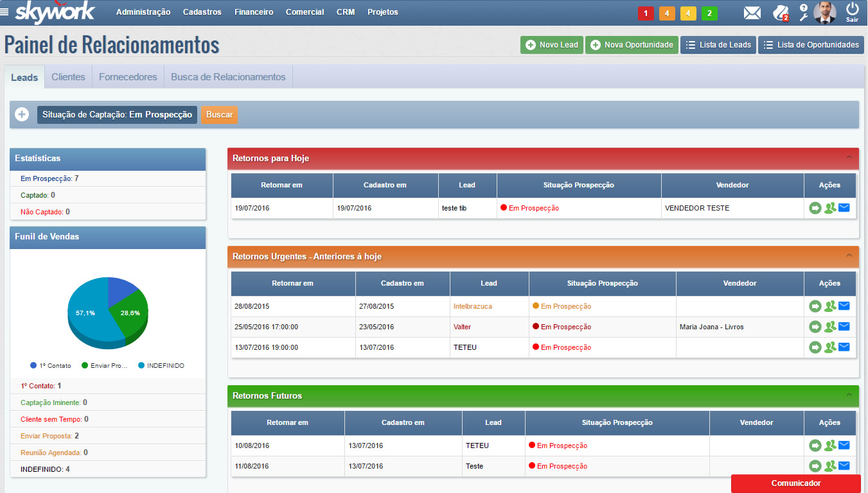Send email to lead Valter

click(844, 327)
